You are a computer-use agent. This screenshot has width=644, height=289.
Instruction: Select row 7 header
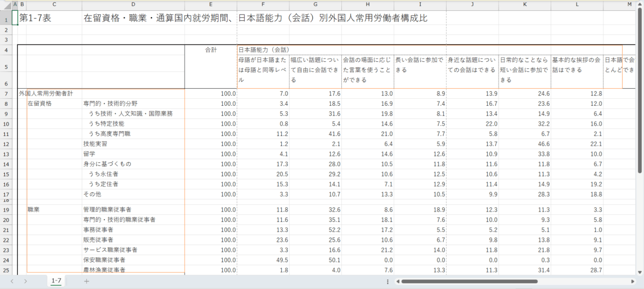[x=6, y=93]
